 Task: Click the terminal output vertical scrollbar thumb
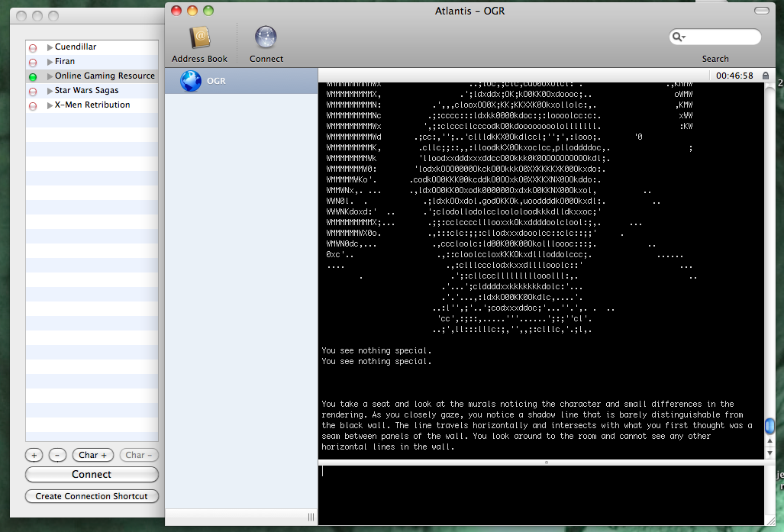(769, 425)
